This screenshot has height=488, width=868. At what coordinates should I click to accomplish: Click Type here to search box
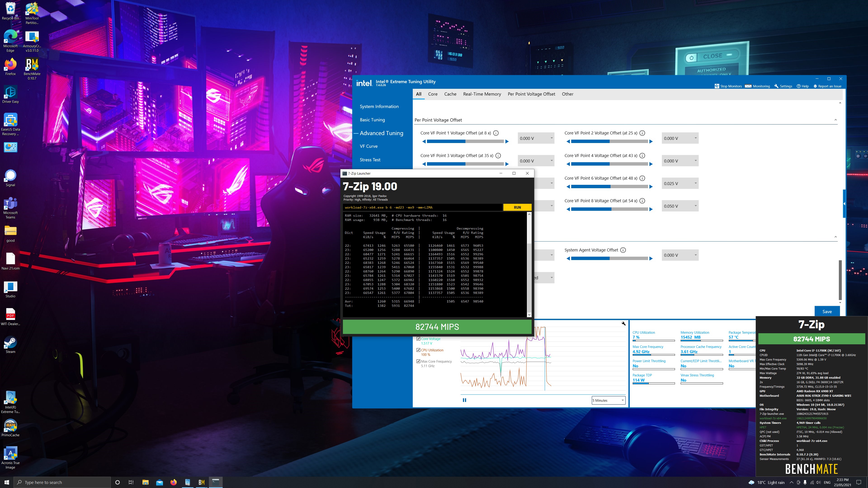(x=62, y=482)
